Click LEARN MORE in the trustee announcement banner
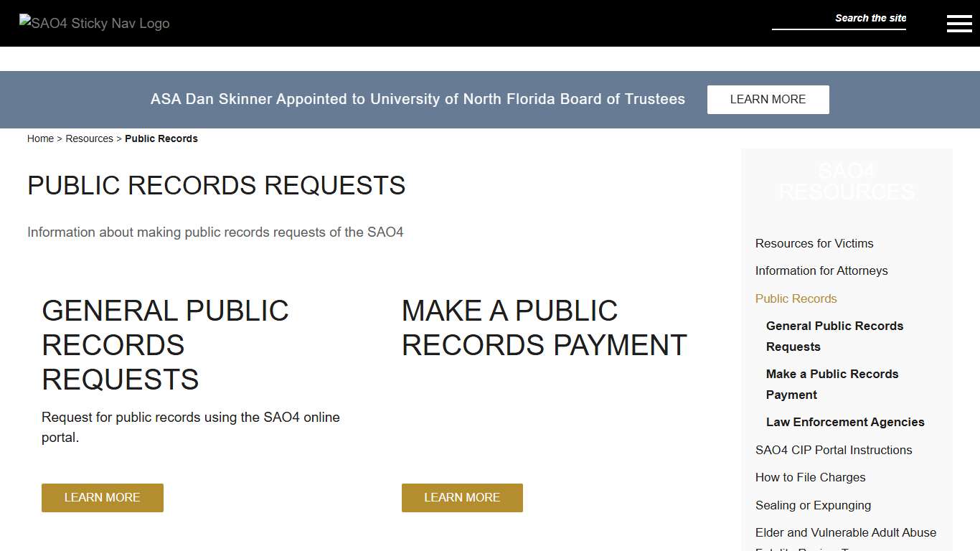The width and height of the screenshot is (980, 551). 768,99
